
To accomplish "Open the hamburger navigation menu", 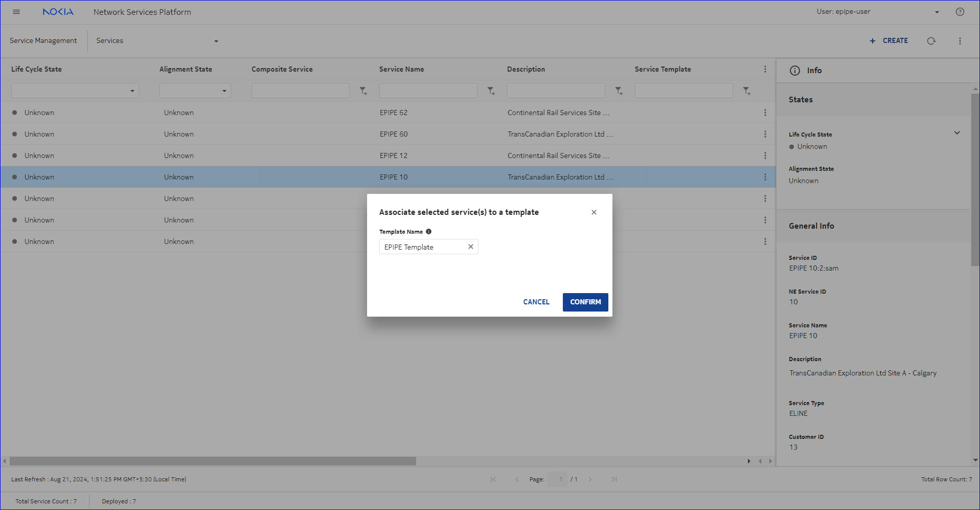I will (16, 12).
